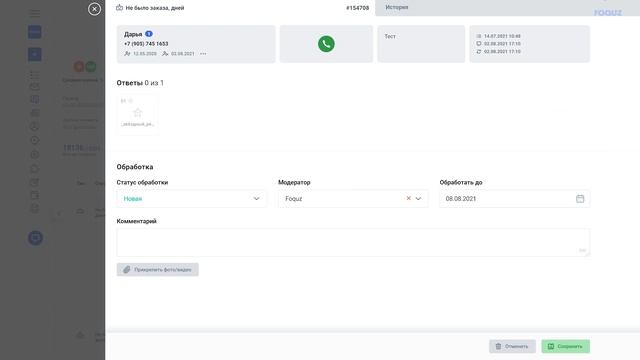Open calendar picker for Обработать до
640x360 pixels.
[x=580, y=199]
